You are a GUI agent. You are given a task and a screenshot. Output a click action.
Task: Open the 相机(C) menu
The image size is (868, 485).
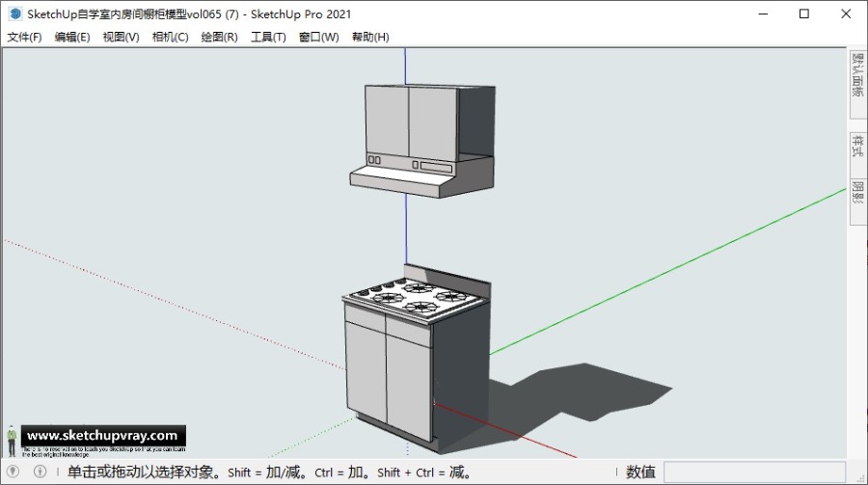[x=170, y=37]
